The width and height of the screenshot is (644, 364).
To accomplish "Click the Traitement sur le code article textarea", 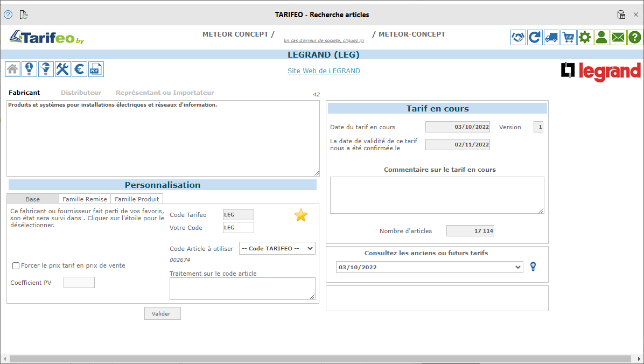I will point(242,289).
